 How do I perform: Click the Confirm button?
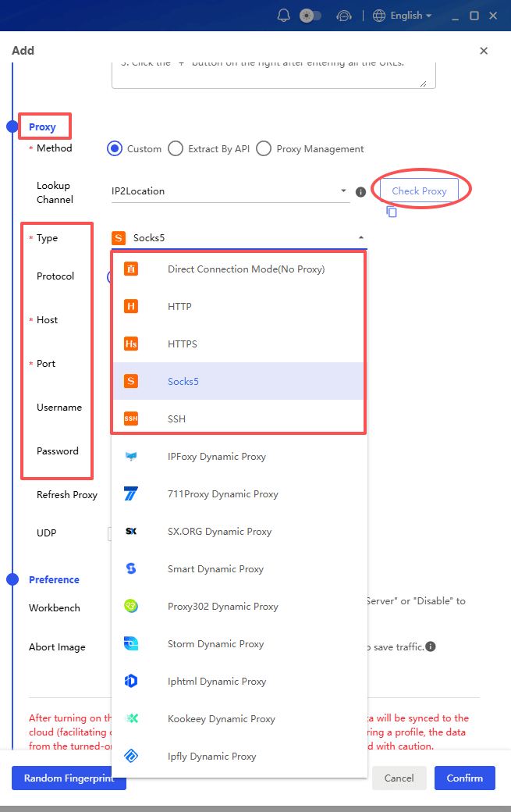(464, 778)
